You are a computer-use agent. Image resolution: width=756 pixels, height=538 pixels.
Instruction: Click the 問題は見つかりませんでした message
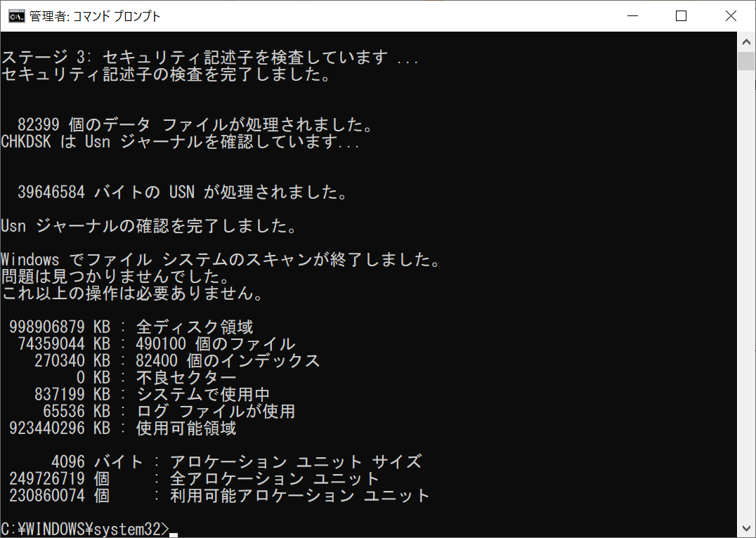115,277
